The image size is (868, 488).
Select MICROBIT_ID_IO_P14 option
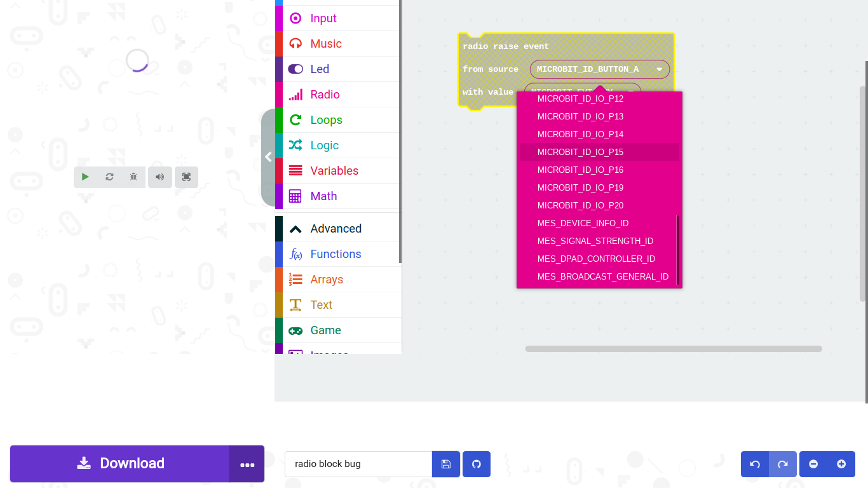click(x=599, y=134)
